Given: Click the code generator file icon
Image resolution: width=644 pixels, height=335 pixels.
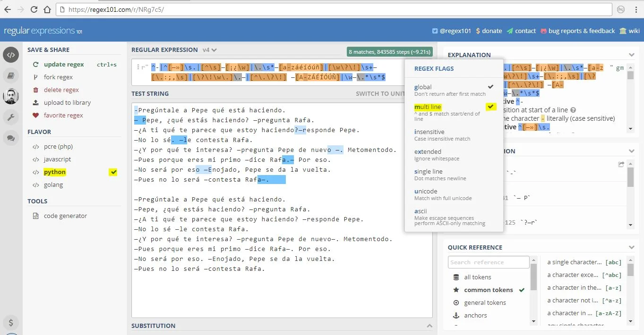Looking at the screenshot, I should pyautogui.click(x=35, y=216).
